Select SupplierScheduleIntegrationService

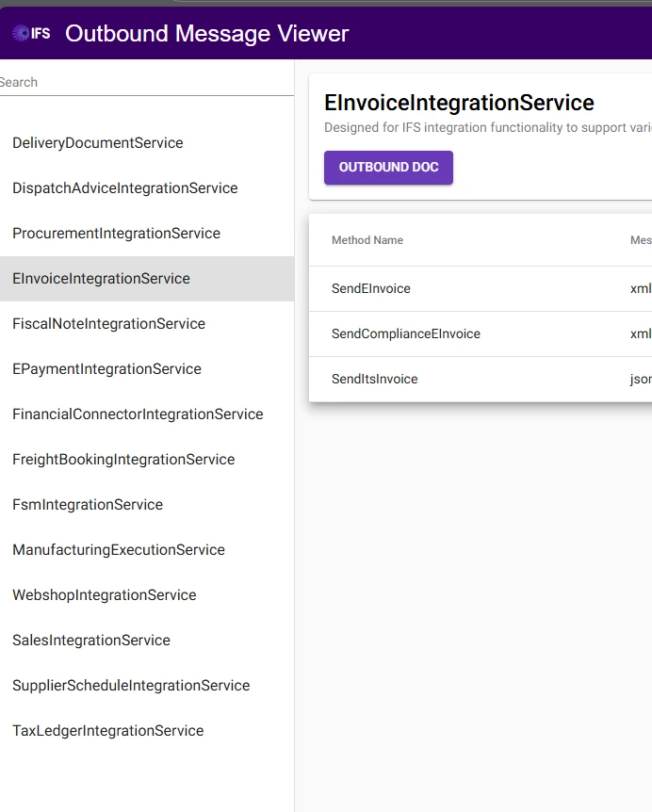[147, 686]
